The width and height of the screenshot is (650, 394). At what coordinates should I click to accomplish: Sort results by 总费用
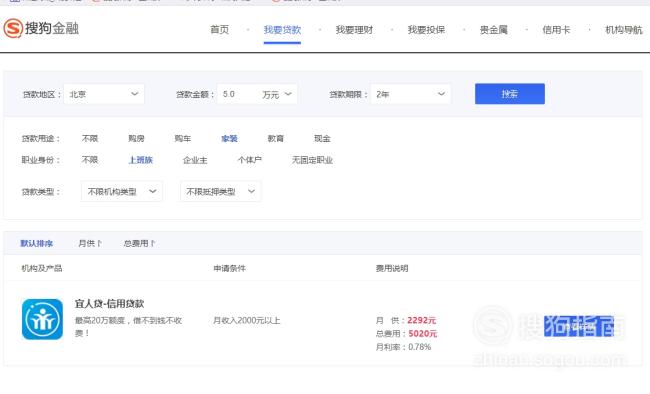[x=139, y=243]
